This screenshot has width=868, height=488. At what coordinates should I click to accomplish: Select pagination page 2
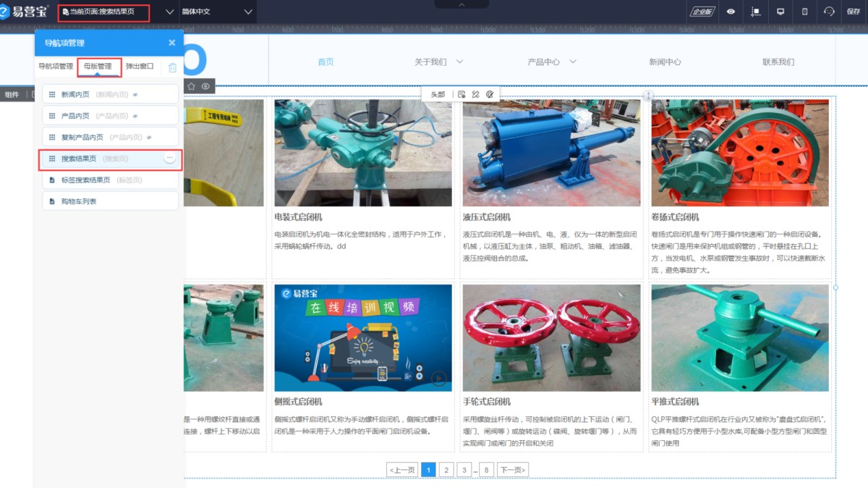[x=446, y=471]
